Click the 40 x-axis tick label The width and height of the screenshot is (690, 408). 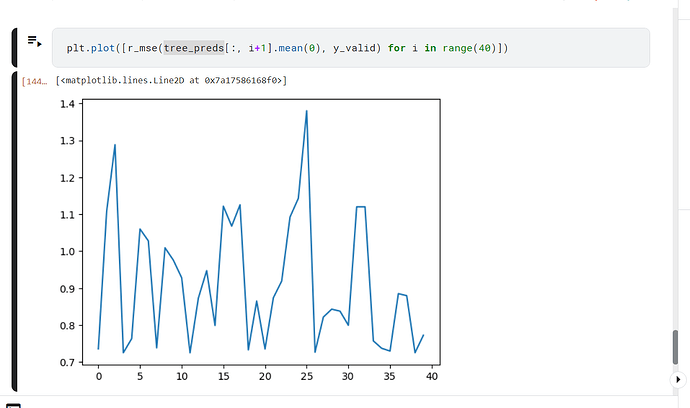(430, 377)
